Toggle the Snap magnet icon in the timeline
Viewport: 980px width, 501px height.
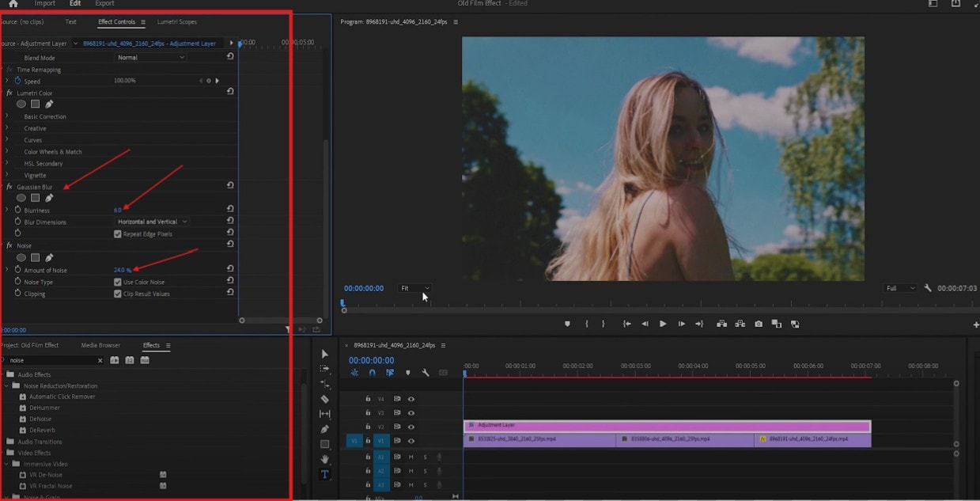[x=372, y=373]
